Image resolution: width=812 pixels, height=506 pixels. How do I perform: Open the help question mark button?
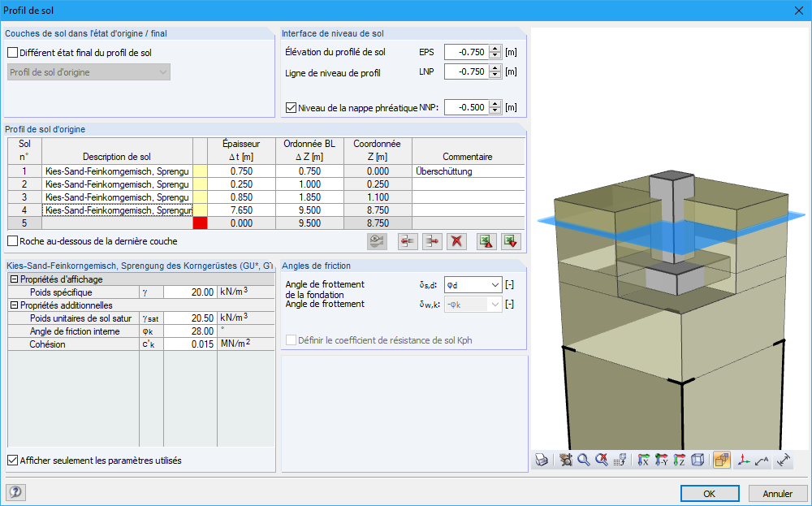15,492
